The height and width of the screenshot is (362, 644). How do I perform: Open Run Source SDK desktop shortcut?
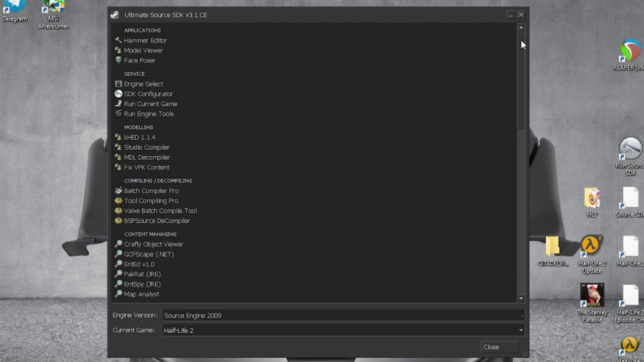[x=630, y=156]
